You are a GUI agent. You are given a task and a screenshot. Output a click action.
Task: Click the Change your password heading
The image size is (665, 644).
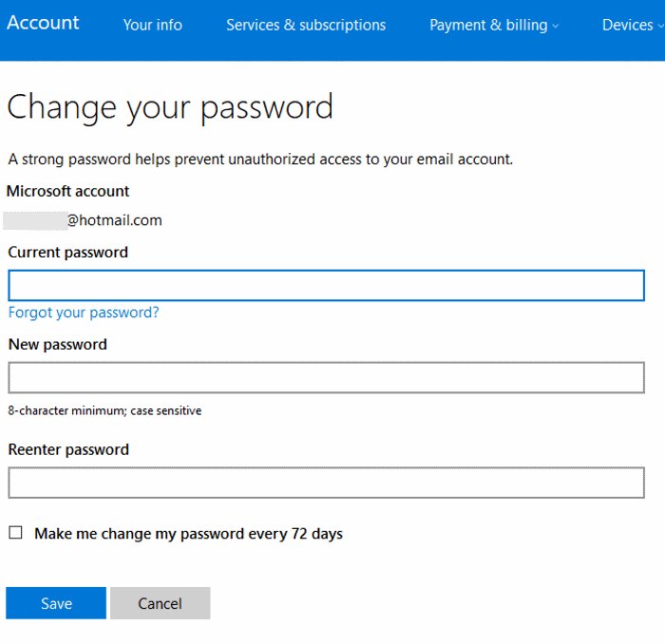[170, 107]
